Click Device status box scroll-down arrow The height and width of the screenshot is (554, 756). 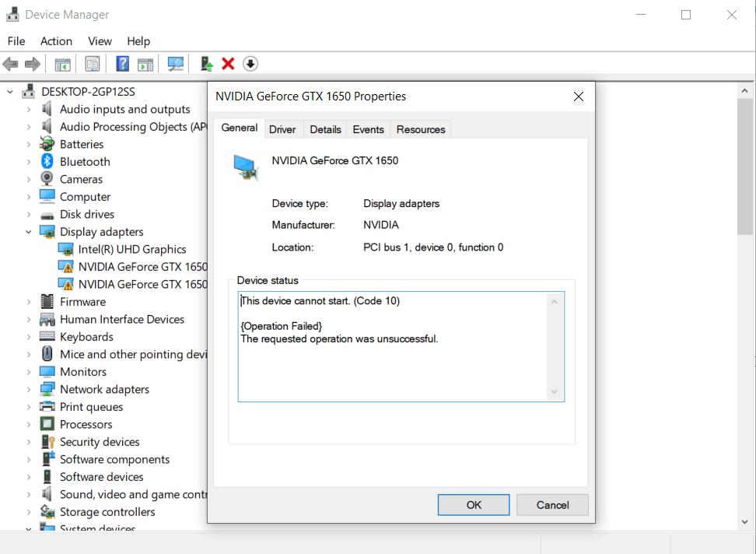(x=555, y=391)
